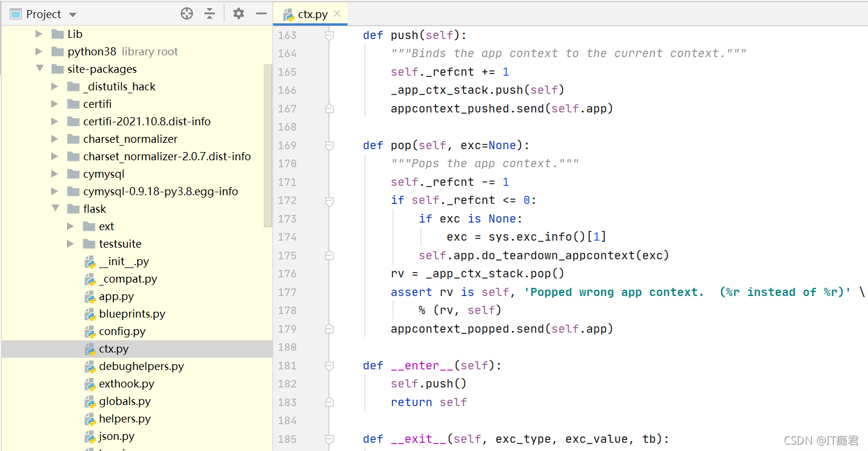Fold the __exit__ method at line 185
The width and height of the screenshot is (868, 451).
click(x=329, y=439)
